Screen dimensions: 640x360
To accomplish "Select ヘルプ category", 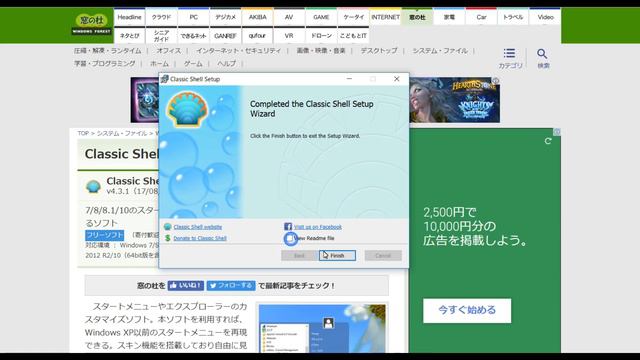I will 227,63.
